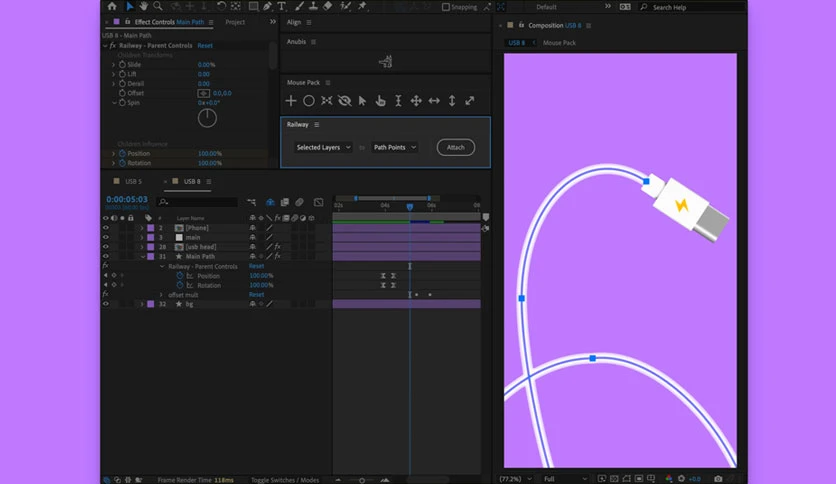Image resolution: width=836 pixels, height=484 pixels.
Task: Take snapshot with the camera icon
Action: click(x=718, y=479)
